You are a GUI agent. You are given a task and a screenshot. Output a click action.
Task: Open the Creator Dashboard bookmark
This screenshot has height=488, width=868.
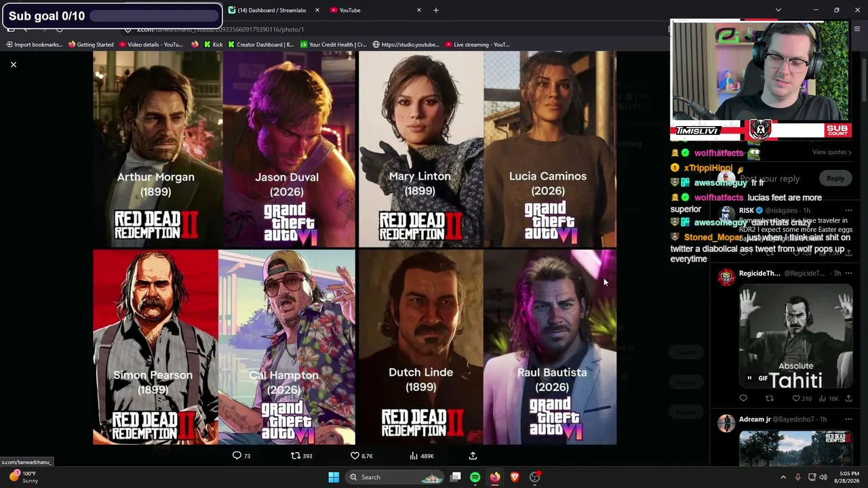pyautogui.click(x=261, y=45)
